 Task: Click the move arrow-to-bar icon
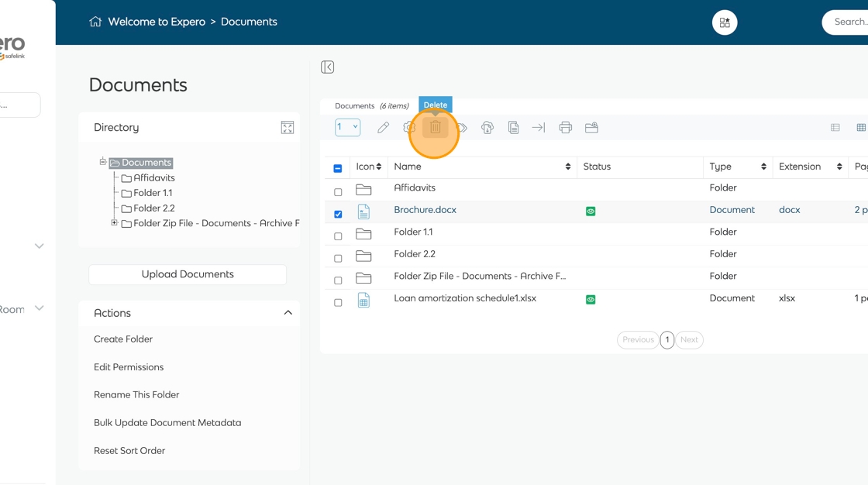coord(539,128)
